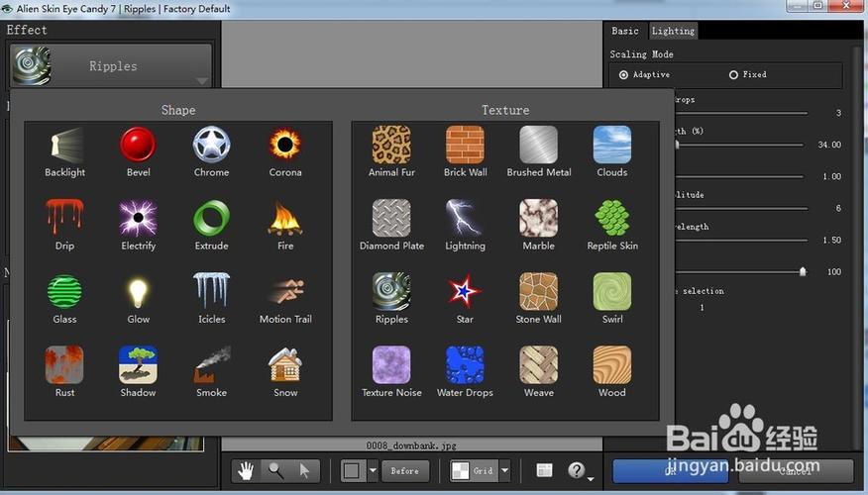Choose the Bevel effect
Image resolution: width=868 pixels, height=495 pixels.
coord(138,152)
